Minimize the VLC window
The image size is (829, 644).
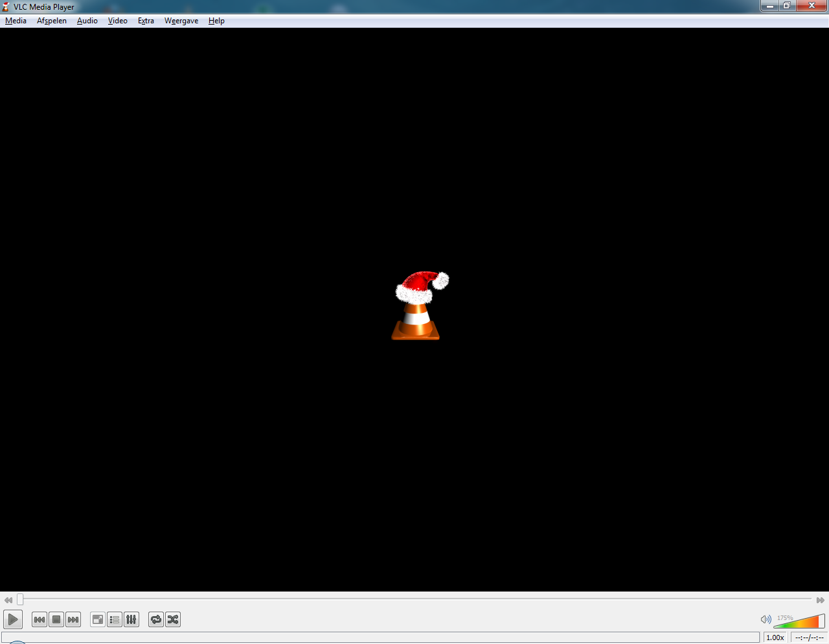769,6
